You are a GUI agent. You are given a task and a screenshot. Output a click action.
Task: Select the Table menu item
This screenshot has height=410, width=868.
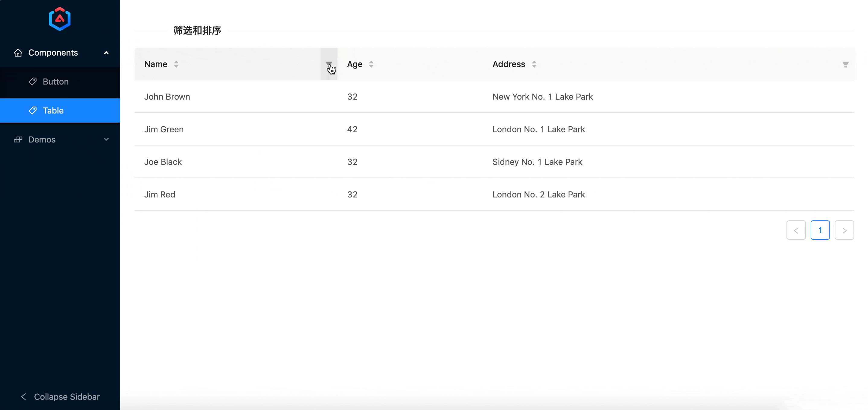53,111
